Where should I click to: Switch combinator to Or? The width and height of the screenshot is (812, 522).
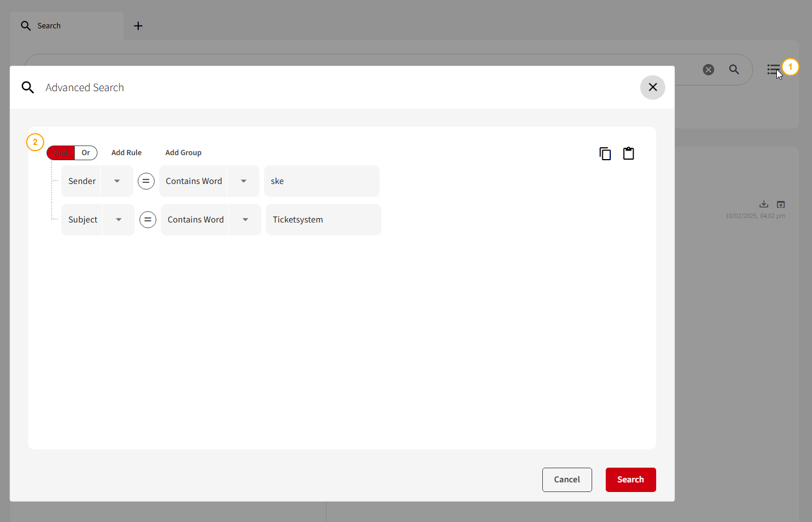(86, 152)
